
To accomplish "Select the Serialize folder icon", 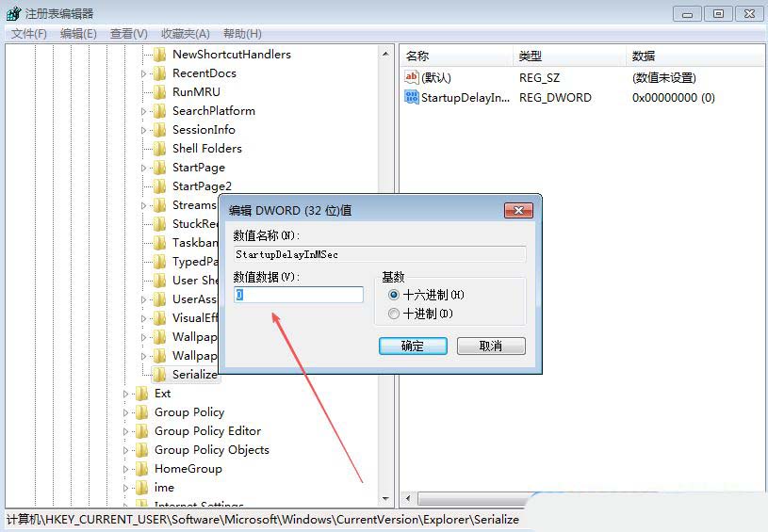I will pos(159,375).
